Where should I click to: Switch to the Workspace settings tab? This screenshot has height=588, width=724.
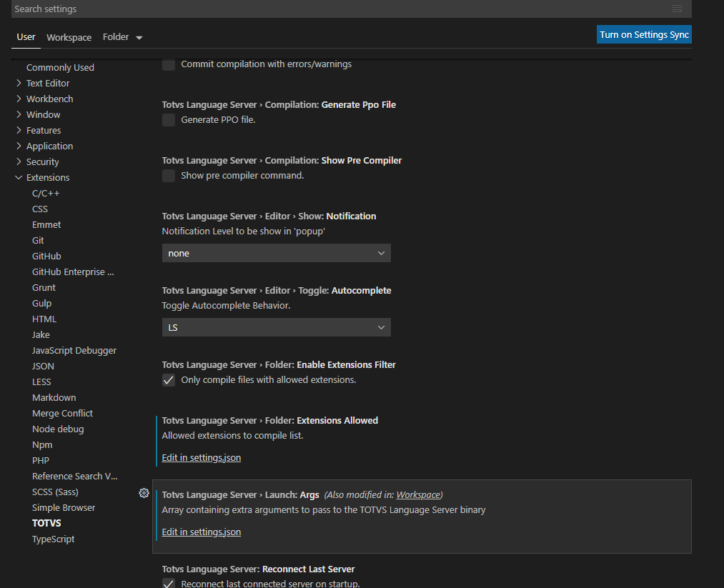tap(69, 36)
